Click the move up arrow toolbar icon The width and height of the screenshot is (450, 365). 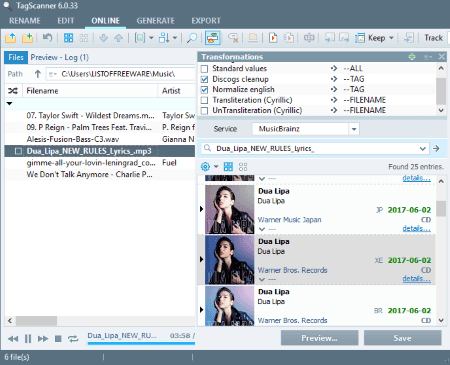118,38
